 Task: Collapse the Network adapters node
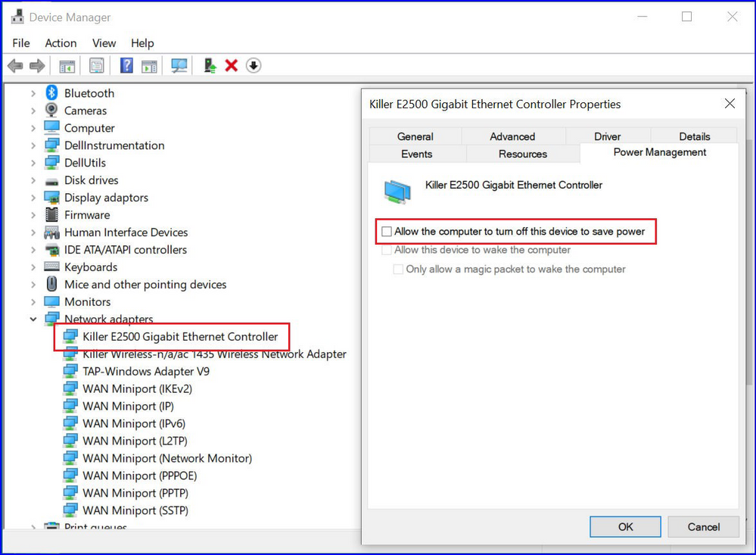coord(33,319)
